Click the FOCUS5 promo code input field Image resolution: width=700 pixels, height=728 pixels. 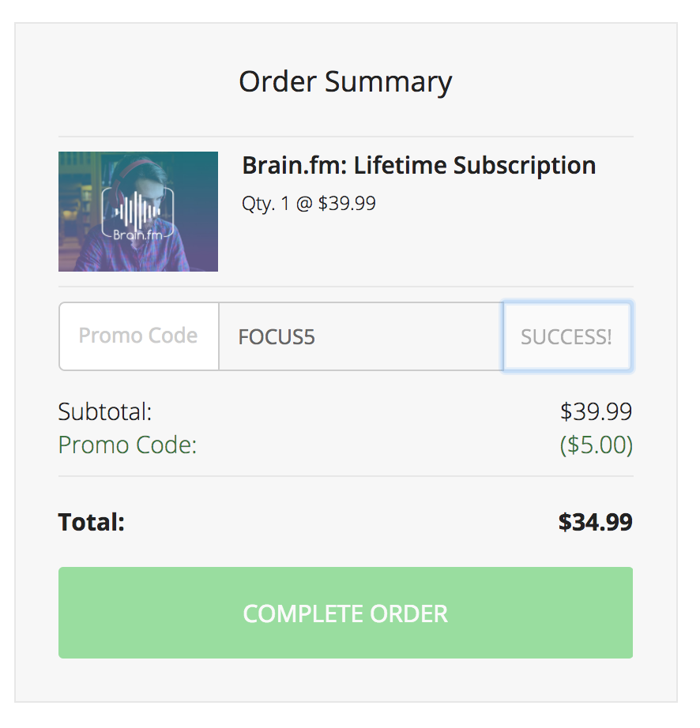[360, 337]
